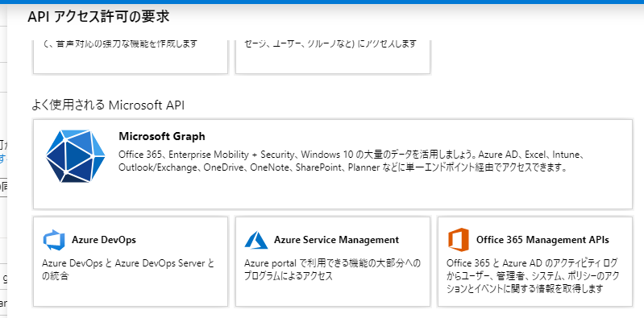The height and width of the screenshot is (318, 644).
Task: Select the Microsoft Graph title text
Action: click(162, 136)
